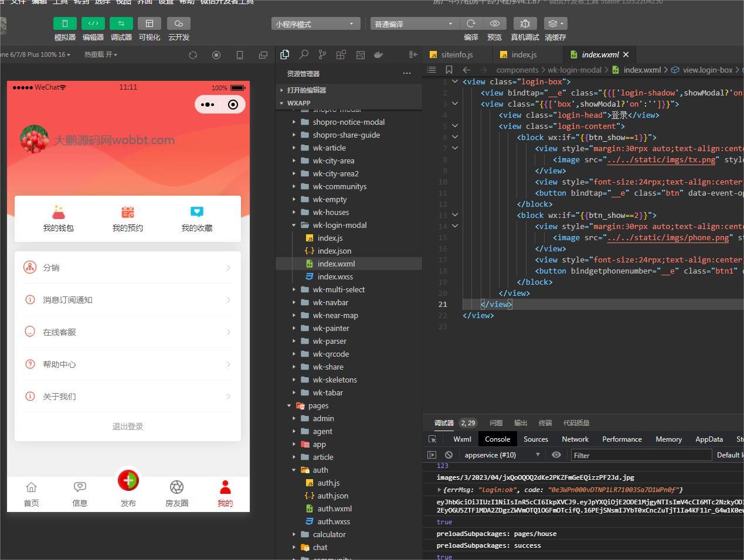744x560 pixels.
Task: Click the console Filter input field
Action: 640,455
